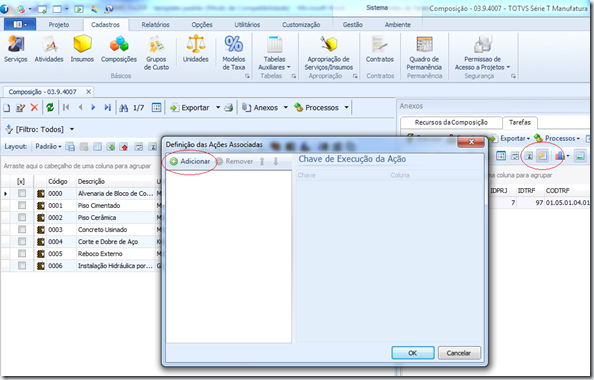The height and width of the screenshot is (380, 594).
Task: Click the red X delete icon
Action: 34,108
